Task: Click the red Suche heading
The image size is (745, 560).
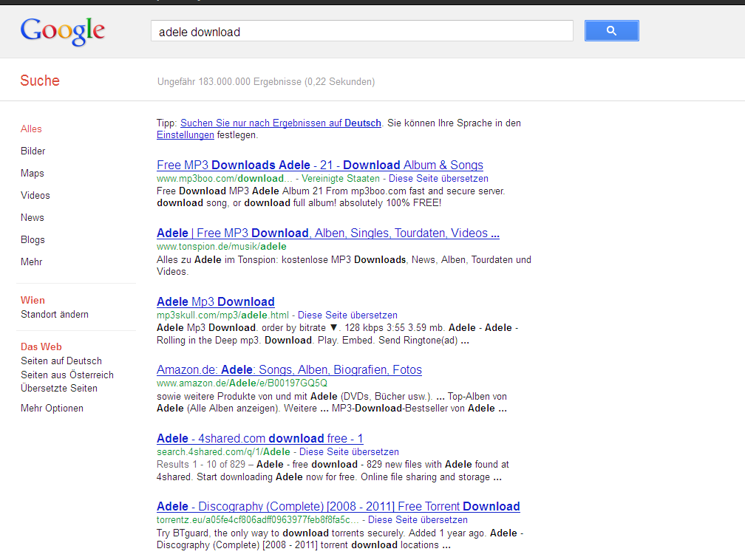Action: (x=40, y=81)
